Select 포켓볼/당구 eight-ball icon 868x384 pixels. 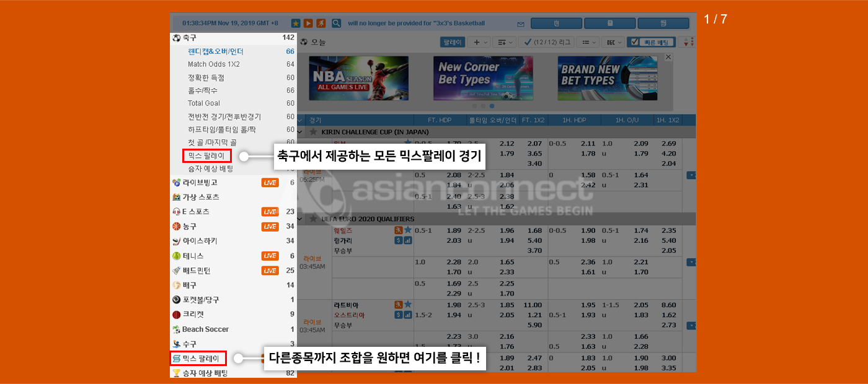click(x=177, y=300)
